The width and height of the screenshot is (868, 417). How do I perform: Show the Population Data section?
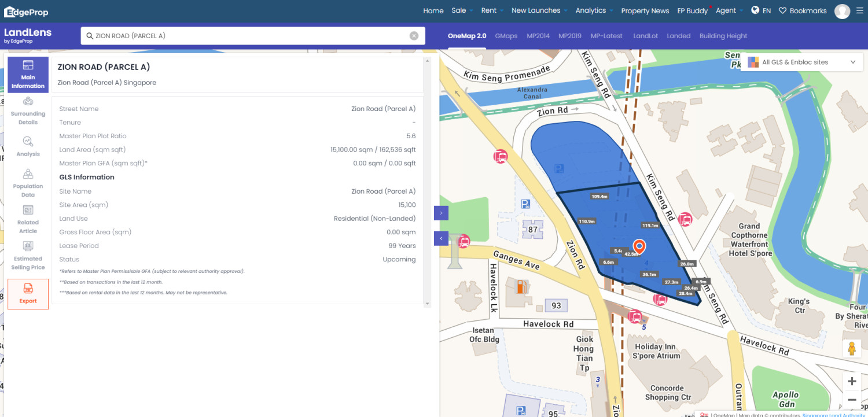[x=28, y=183]
